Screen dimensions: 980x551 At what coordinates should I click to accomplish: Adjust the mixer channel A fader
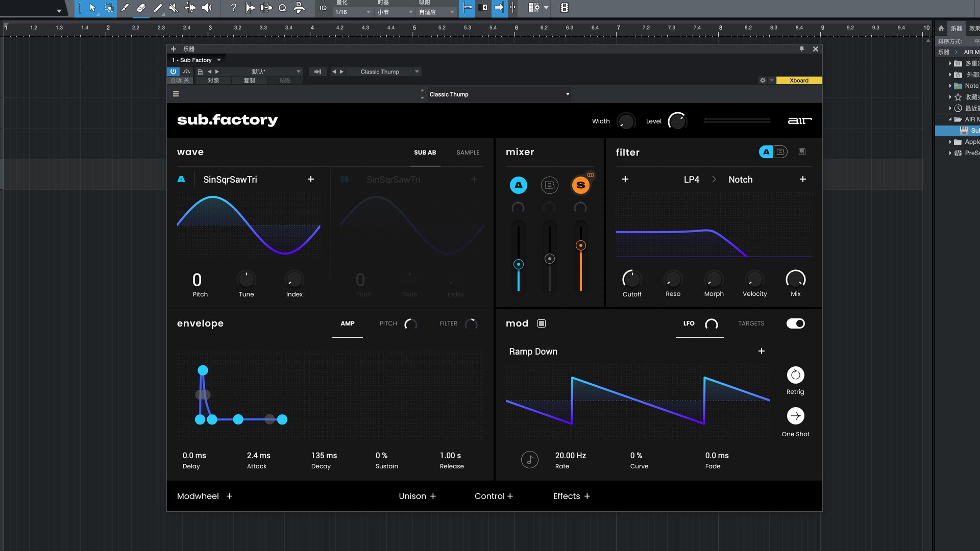pos(518,264)
